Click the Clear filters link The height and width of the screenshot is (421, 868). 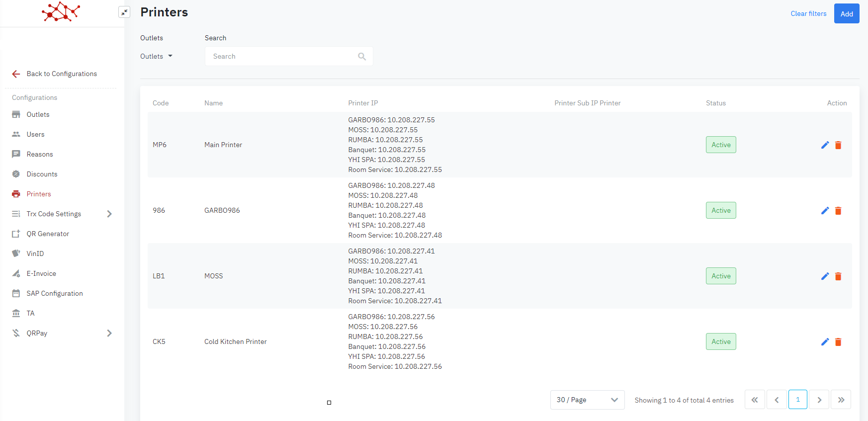coord(808,14)
